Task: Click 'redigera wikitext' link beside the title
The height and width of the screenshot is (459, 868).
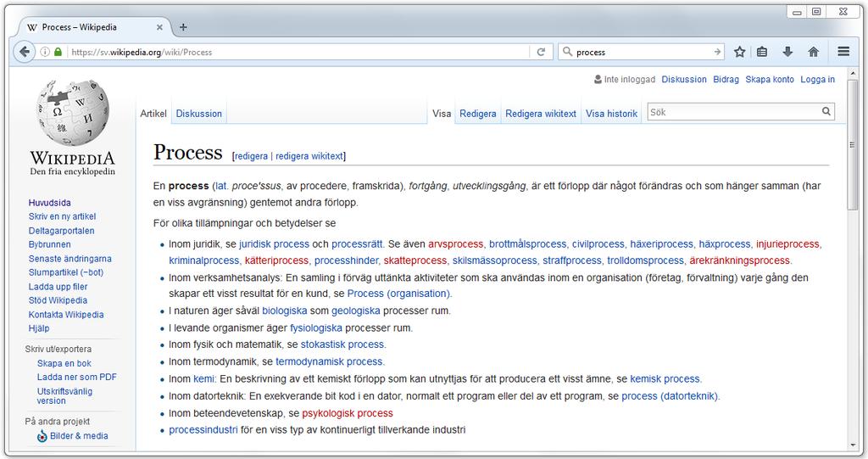Action: (309, 156)
